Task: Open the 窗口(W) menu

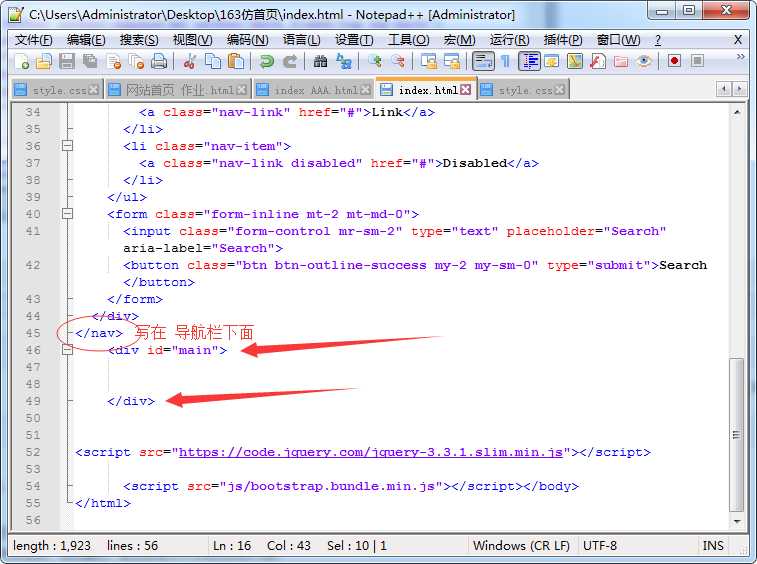Action: coord(618,40)
